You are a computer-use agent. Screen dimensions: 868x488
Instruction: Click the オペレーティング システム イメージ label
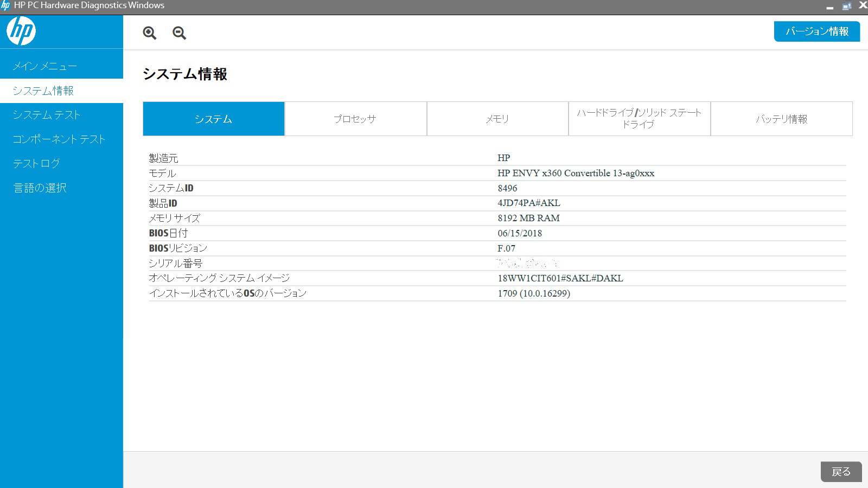click(x=219, y=278)
